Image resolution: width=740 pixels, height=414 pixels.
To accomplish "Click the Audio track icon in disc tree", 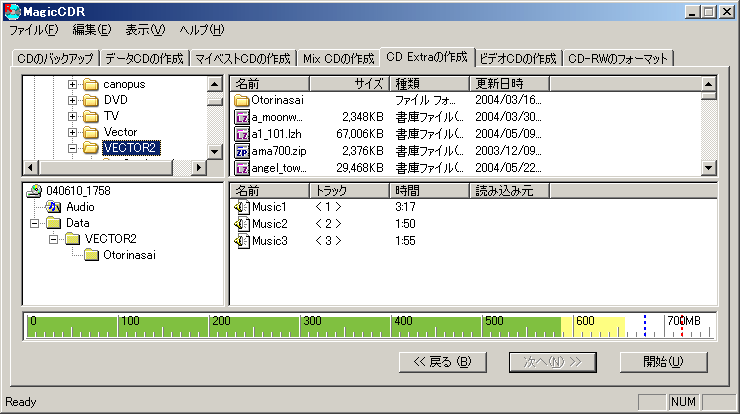I will coord(53,207).
